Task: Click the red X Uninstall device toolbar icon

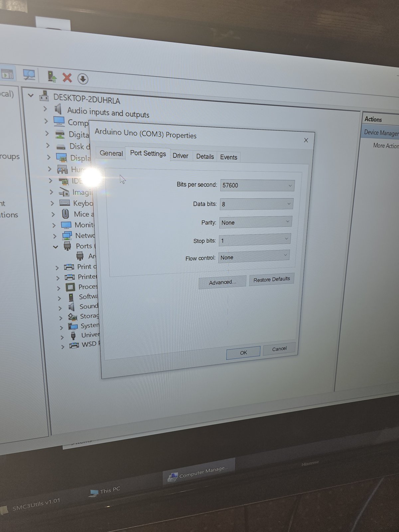Action: point(67,77)
